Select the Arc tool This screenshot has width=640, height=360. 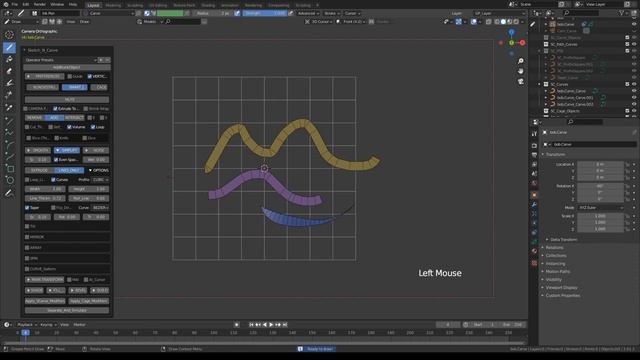[9, 144]
